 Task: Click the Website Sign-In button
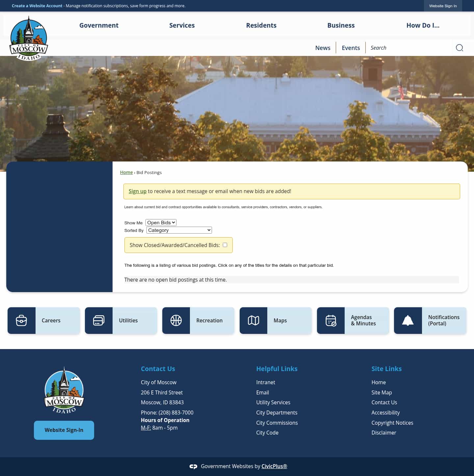pyautogui.click(x=64, y=430)
